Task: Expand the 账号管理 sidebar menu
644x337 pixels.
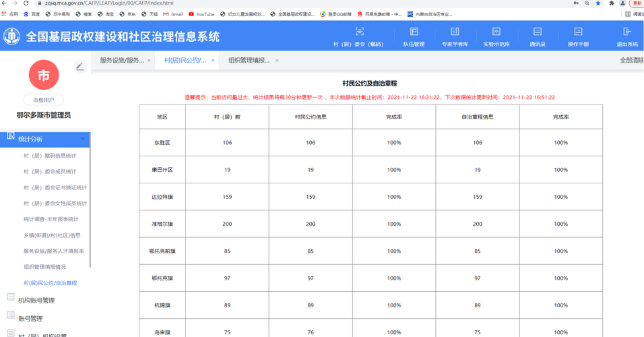Action: point(30,318)
